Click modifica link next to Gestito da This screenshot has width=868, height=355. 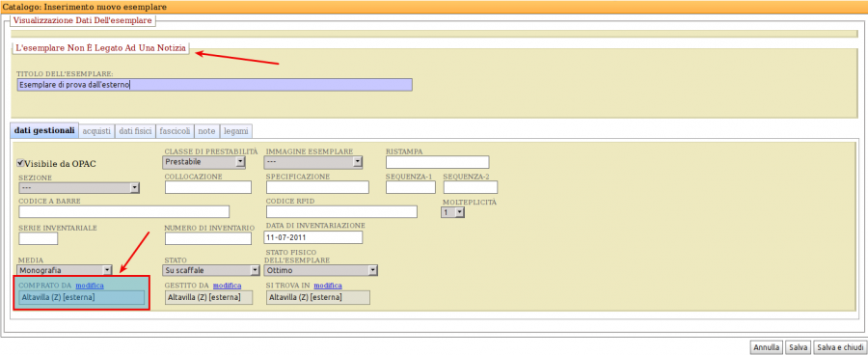click(x=227, y=286)
